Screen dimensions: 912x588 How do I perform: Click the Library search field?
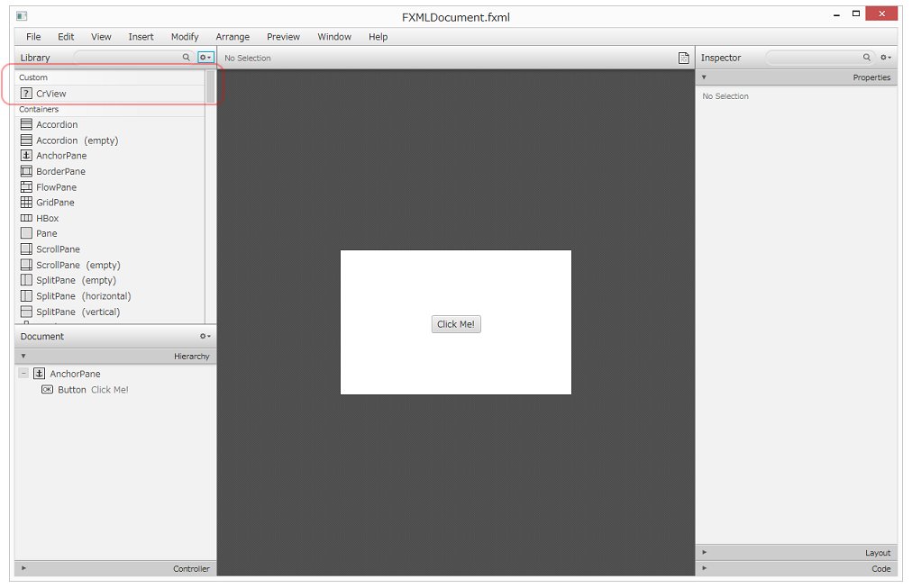(x=131, y=58)
